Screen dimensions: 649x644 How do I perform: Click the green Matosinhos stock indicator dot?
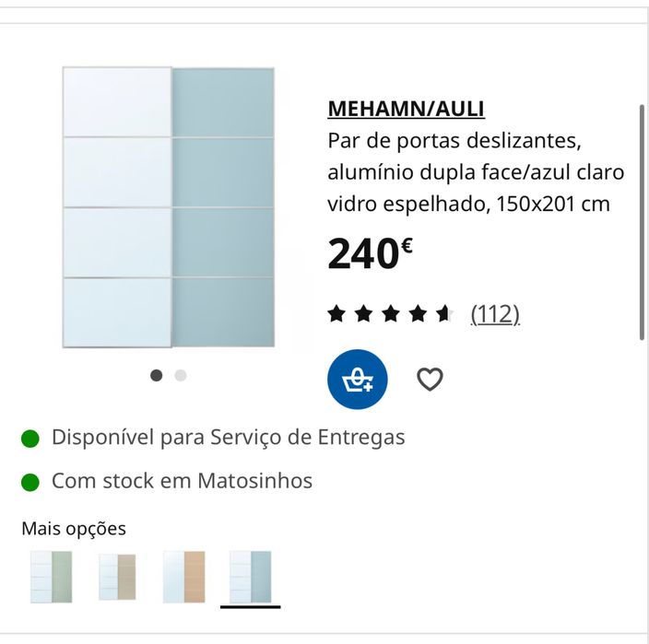(30, 481)
